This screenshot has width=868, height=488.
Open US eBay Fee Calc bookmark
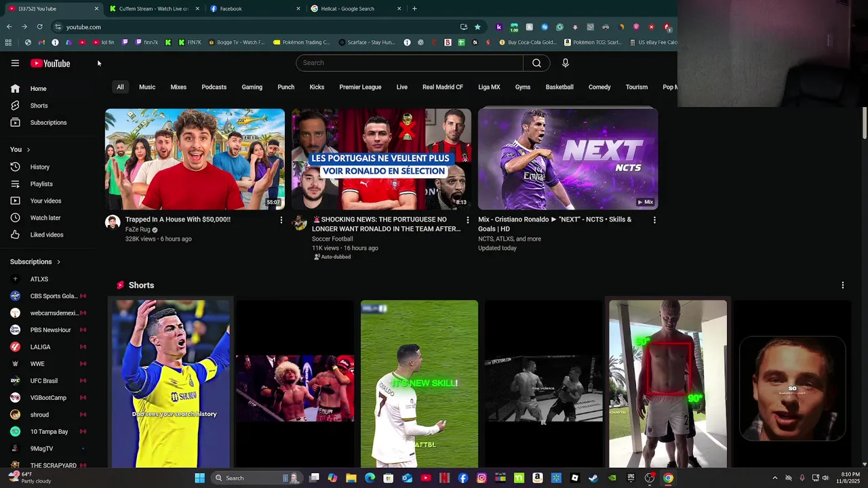(x=653, y=42)
